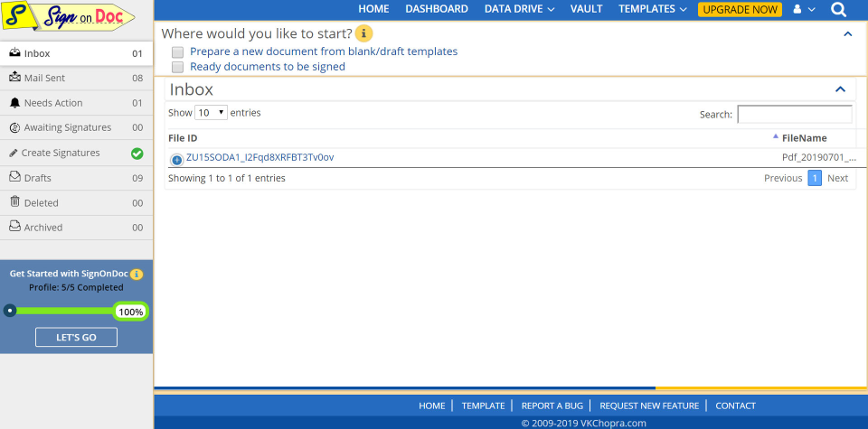This screenshot has height=429, width=868.
Task: Click the Mail Sent envelope icon
Action: point(15,78)
